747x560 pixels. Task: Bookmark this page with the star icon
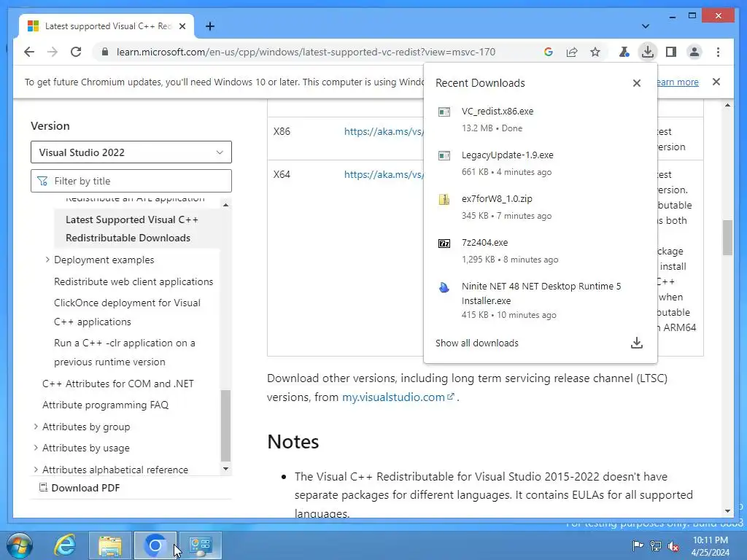(595, 52)
